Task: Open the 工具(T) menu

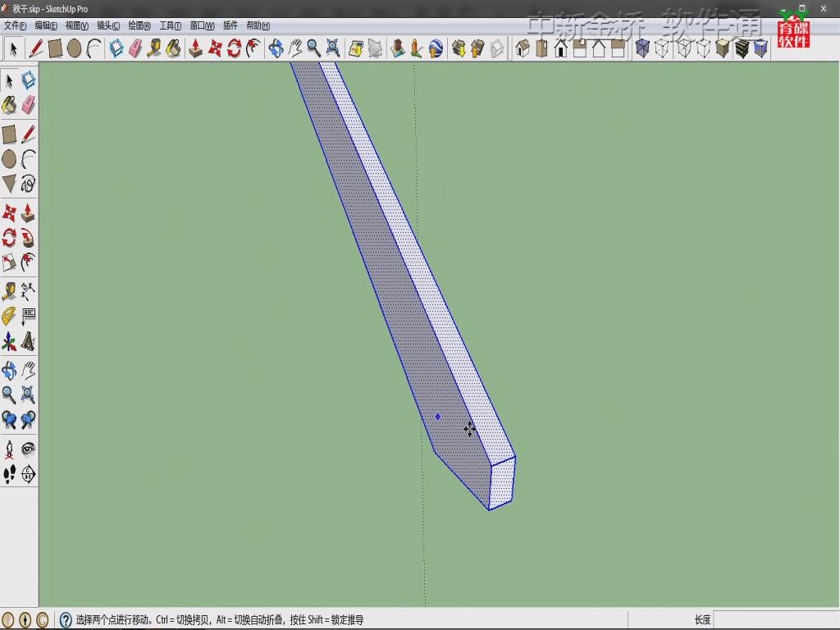Action: pyautogui.click(x=171, y=25)
